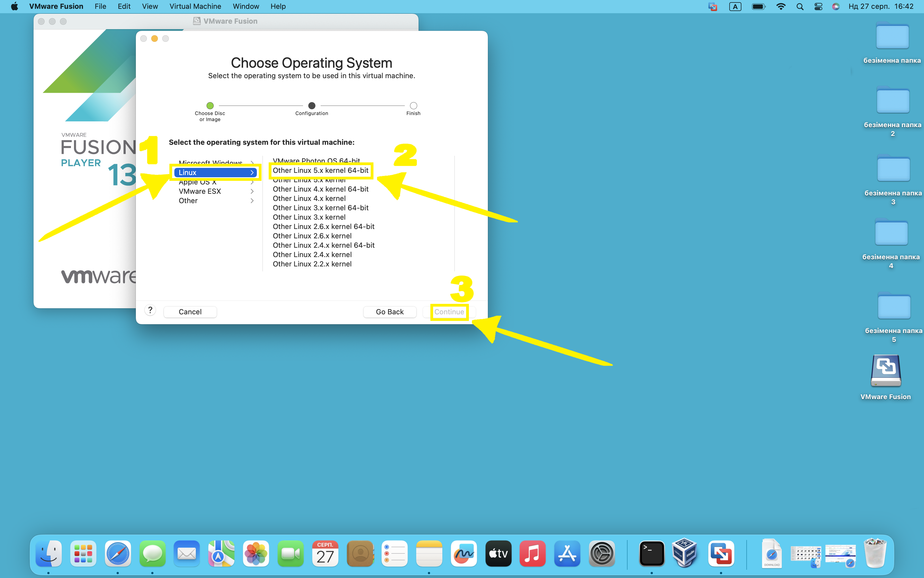The width and height of the screenshot is (924, 578).
Task: Click the Siri menu bar icon
Action: (x=836, y=7)
